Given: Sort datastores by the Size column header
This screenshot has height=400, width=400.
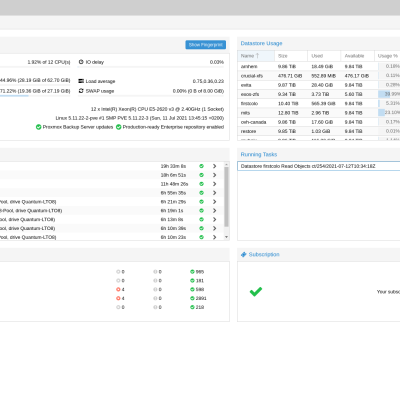Looking at the screenshot, I should point(291,56).
